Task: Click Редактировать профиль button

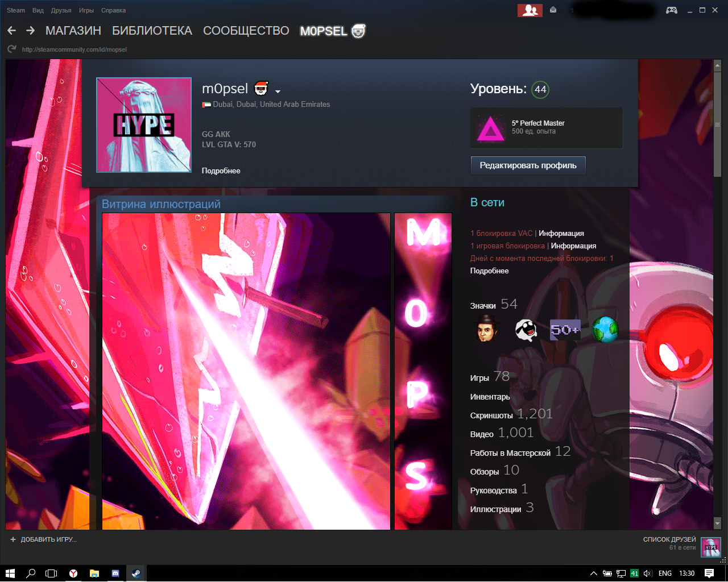Action: point(528,165)
